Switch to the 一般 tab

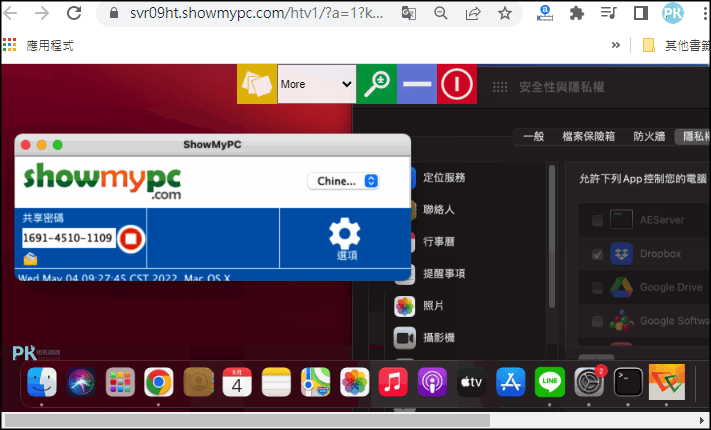(533, 136)
